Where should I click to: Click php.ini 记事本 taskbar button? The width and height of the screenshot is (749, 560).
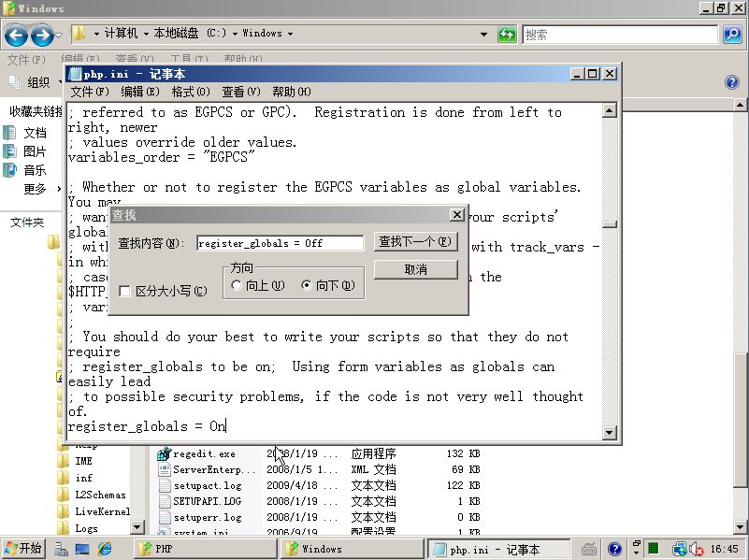coord(497,550)
